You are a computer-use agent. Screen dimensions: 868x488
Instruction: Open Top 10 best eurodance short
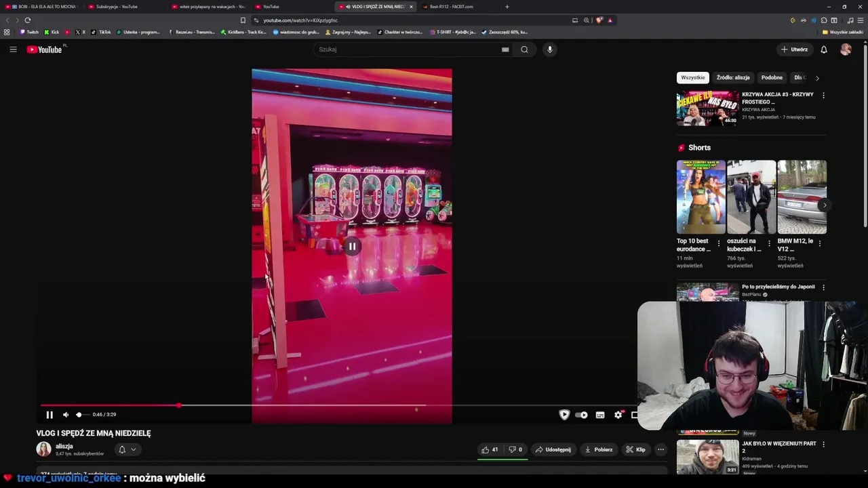(701, 197)
